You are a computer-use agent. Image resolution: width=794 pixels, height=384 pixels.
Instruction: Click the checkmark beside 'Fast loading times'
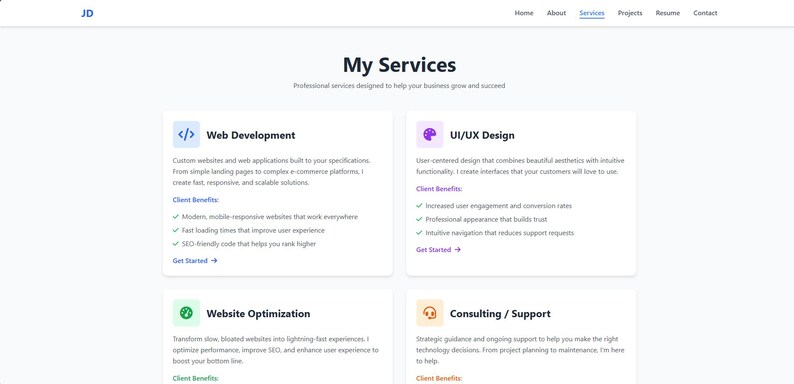tap(176, 230)
